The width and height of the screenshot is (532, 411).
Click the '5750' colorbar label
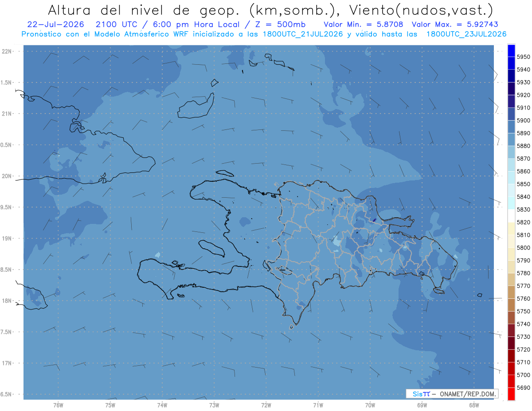(524, 311)
